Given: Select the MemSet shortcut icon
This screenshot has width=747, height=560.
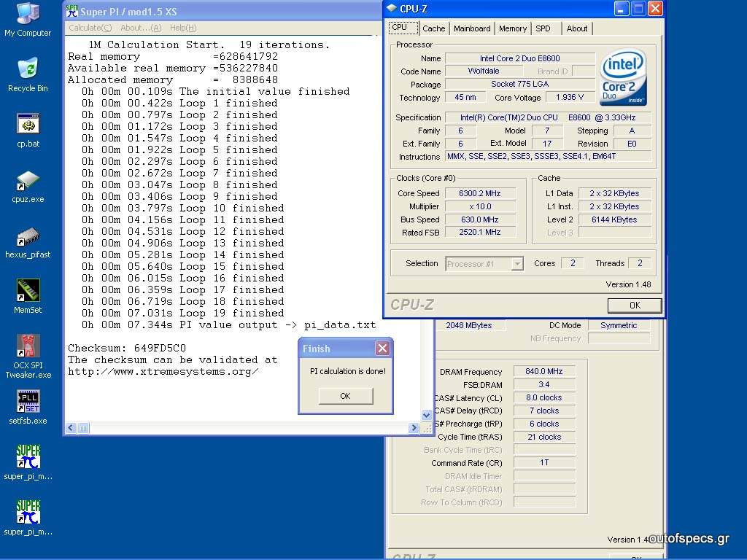Looking at the screenshot, I should tap(28, 297).
